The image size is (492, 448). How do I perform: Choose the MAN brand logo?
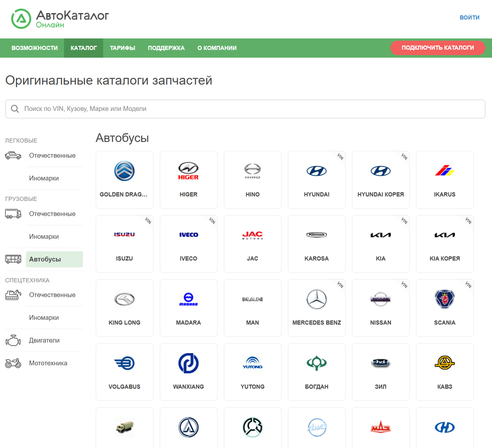click(x=253, y=299)
